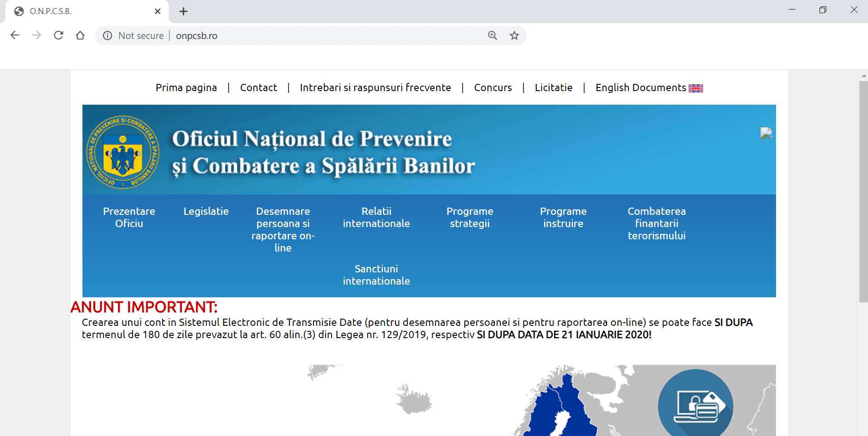Open Intrebari si raspunsuri frecvente link
Viewport: 868px width, 436px height.
[375, 87]
